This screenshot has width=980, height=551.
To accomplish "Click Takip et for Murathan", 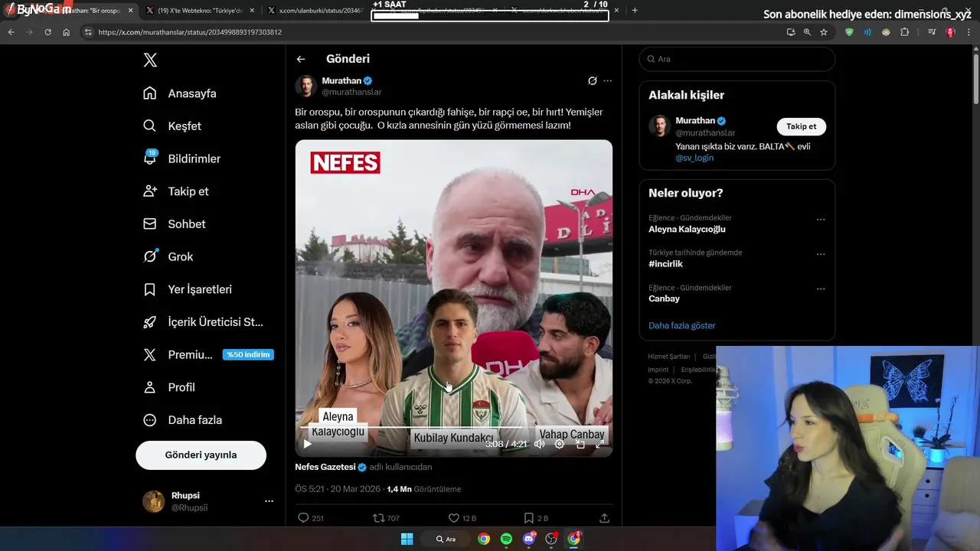I will tap(801, 127).
